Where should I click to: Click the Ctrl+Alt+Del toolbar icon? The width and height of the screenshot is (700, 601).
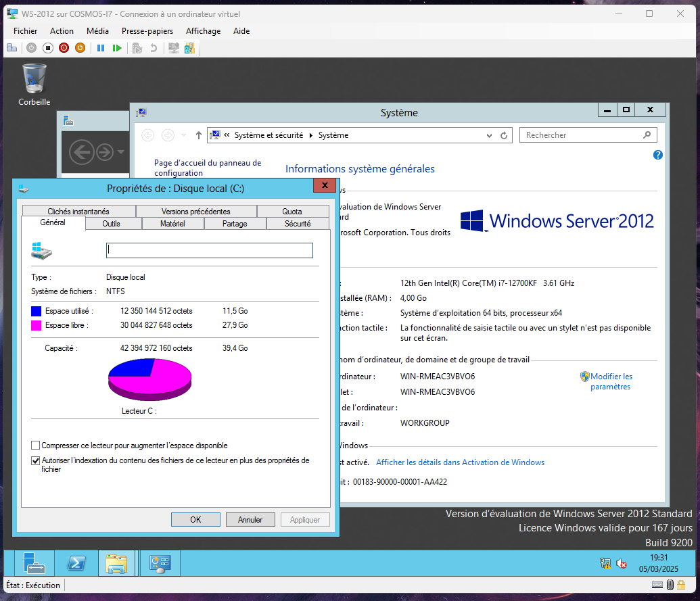point(11,48)
